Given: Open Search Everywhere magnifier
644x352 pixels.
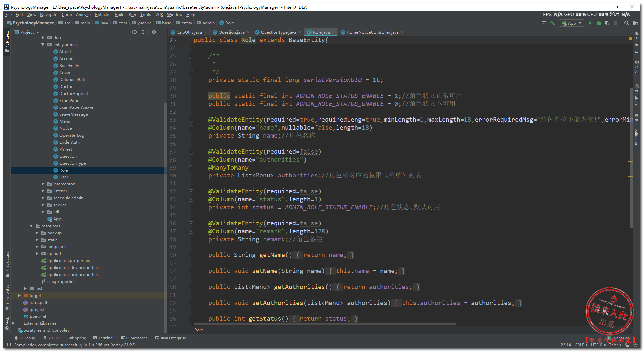Looking at the screenshot, I should point(626,23).
